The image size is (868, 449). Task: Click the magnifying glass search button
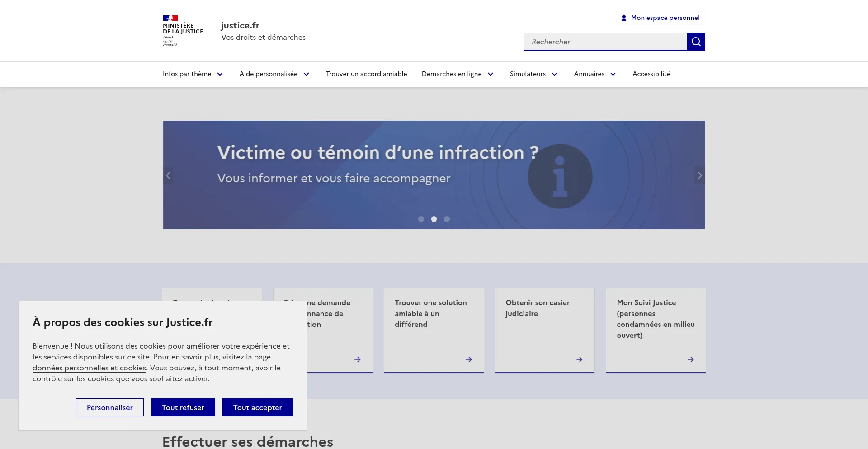point(696,42)
